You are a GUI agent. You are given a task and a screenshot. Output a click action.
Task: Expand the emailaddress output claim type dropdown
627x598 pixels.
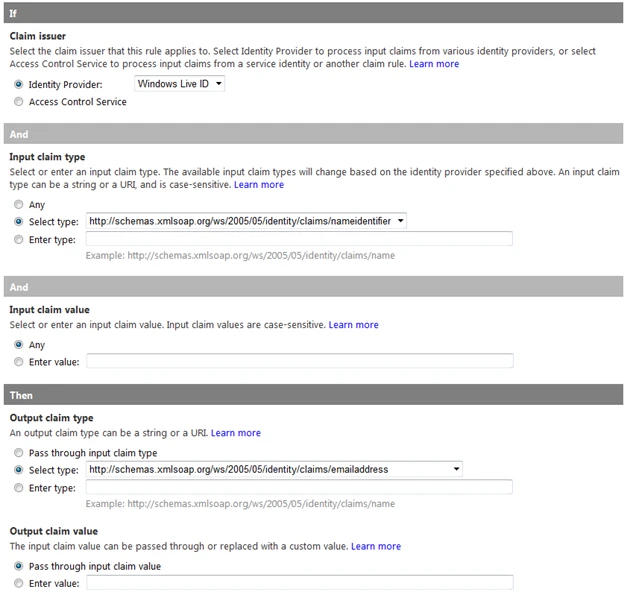point(274,469)
